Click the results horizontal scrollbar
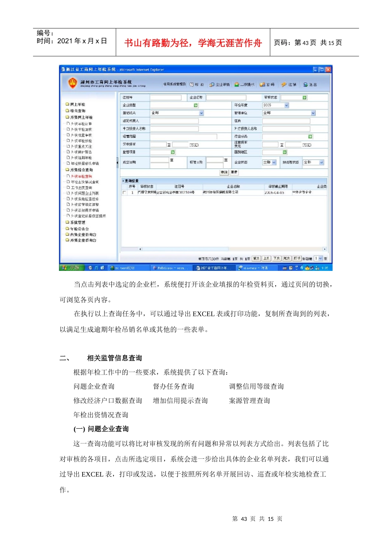 tap(233, 249)
